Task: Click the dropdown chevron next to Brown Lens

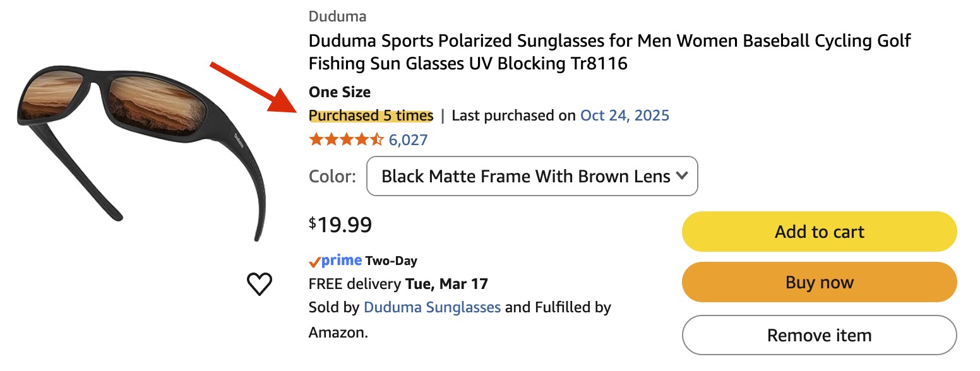Action: click(682, 177)
